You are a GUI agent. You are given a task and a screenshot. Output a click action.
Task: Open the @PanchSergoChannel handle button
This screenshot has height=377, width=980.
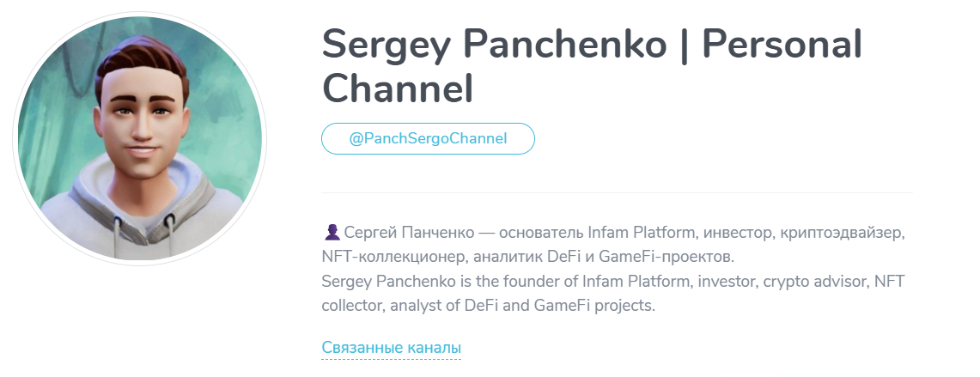click(428, 138)
